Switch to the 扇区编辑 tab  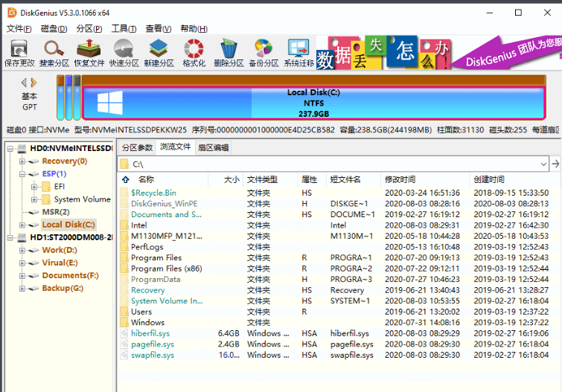click(x=213, y=147)
